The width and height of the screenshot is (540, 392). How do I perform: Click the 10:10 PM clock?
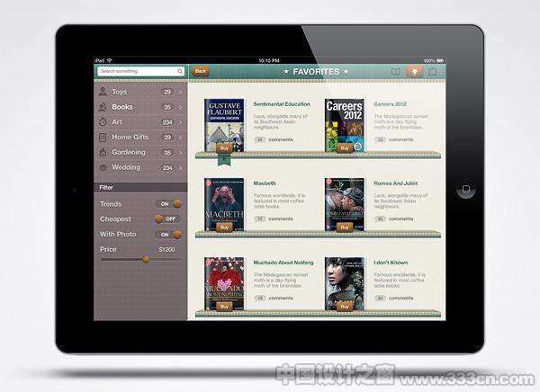(269, 60)
